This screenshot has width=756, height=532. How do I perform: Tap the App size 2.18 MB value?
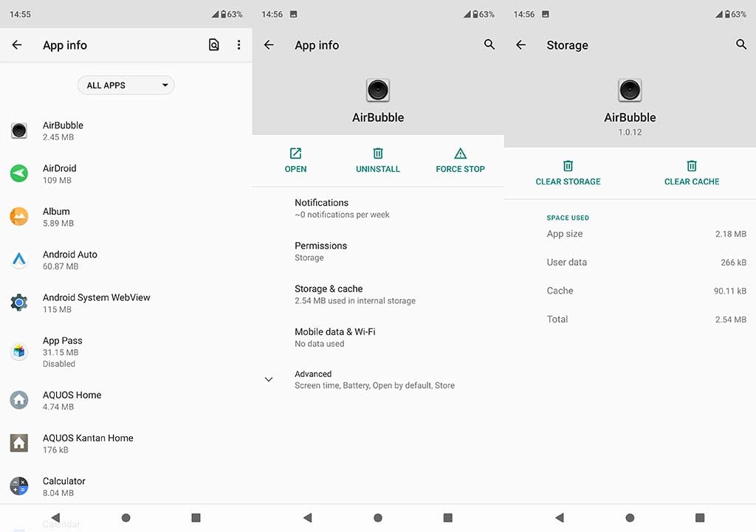pos(730,234)
